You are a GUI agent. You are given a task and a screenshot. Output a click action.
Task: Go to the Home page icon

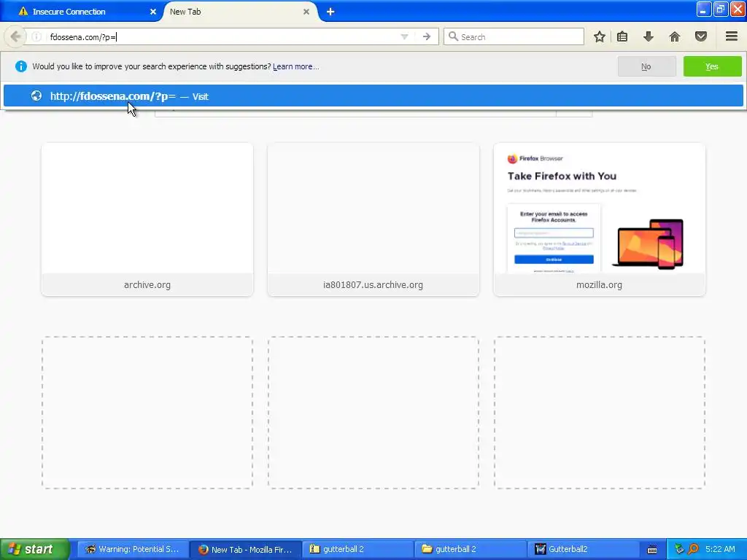[x=675, y=36]
